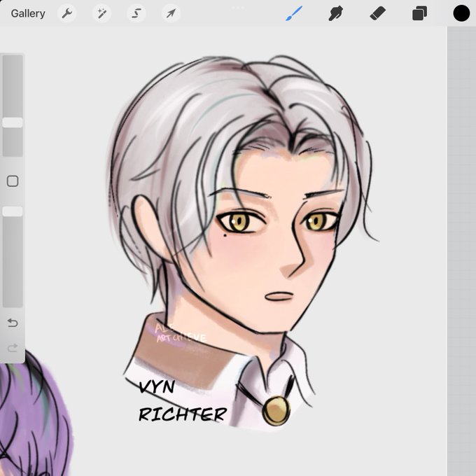Select the Eraser tool
The height and width of the screenshot is (476, 476).
377,13
